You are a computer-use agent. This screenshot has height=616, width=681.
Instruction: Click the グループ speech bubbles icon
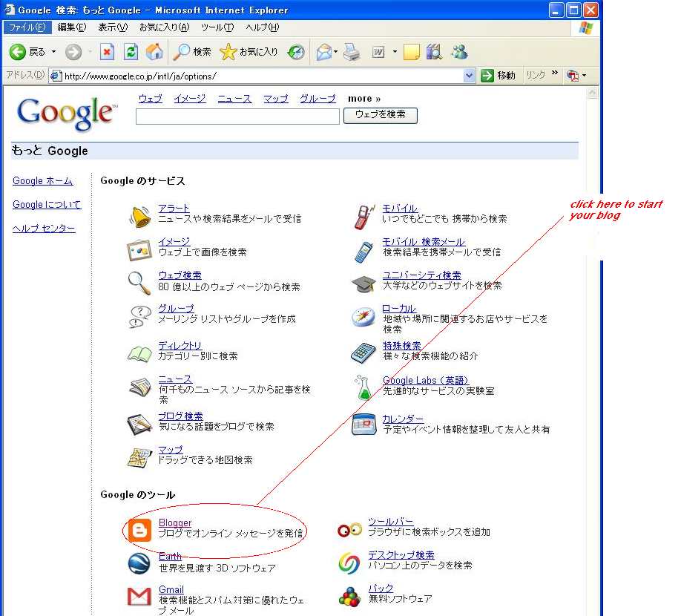pyautogui.click(x=140, y=316)
